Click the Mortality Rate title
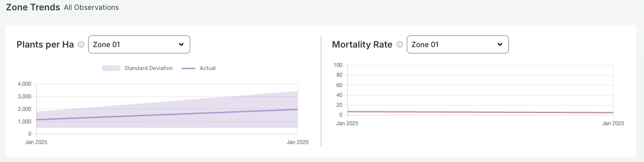The width and height of the screenshot is (644, 162). [362, 44]
